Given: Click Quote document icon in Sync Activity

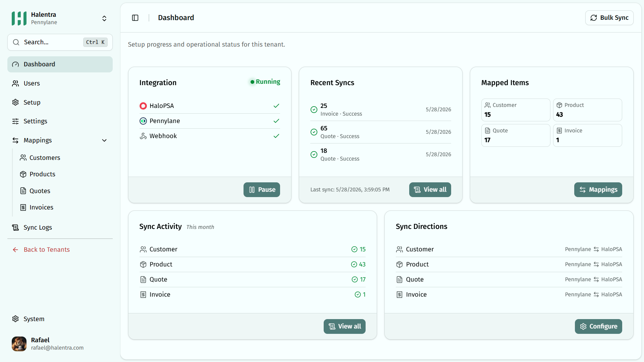Looking at the screenshot, I should (143, 280).
